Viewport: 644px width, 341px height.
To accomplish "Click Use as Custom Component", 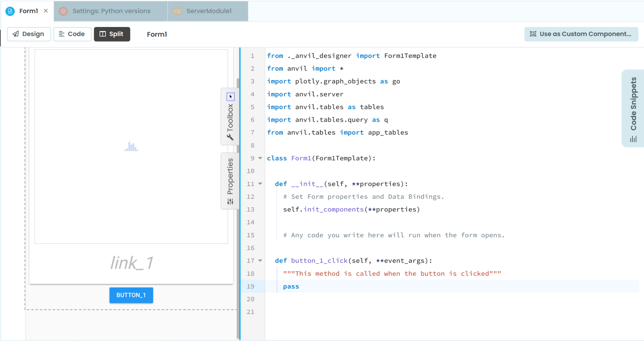I will tap(581, 34).
